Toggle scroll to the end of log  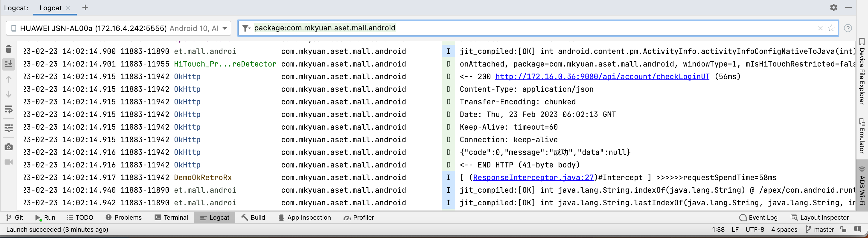pyautogui.click(x=9, y=64)
